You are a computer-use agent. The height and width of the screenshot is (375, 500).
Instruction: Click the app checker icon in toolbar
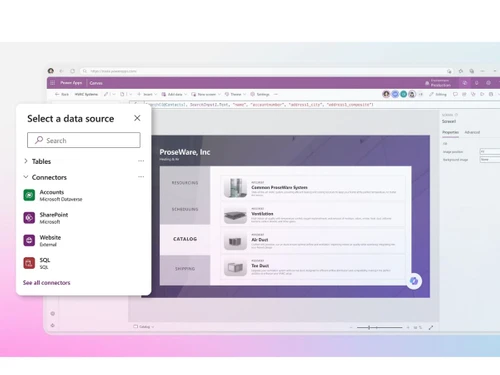coord(473,94)
